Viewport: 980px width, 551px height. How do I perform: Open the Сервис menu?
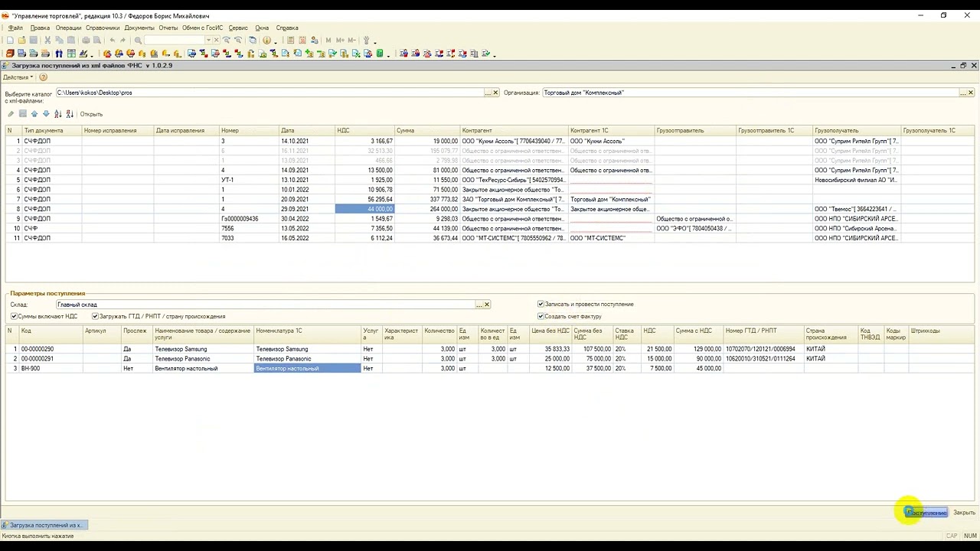238,28
